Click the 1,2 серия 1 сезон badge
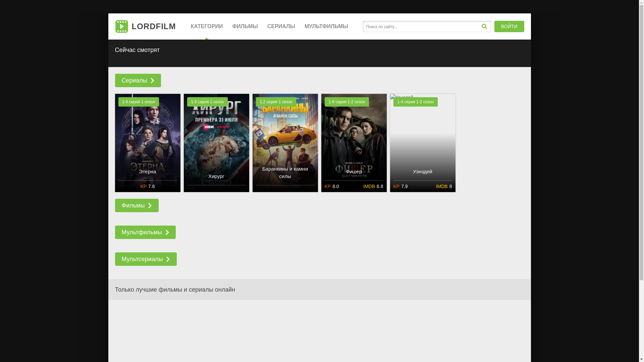 click(x=276, y=102)
